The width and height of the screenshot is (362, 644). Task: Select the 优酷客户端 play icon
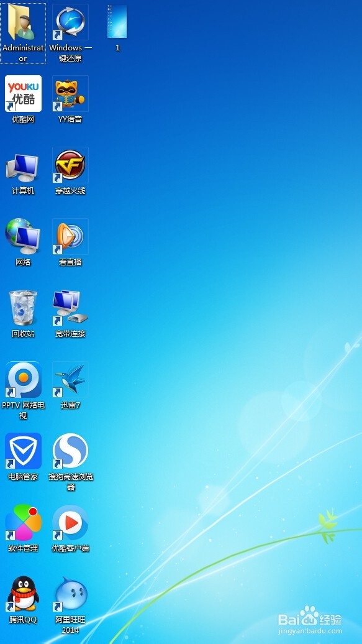(70, 522)
